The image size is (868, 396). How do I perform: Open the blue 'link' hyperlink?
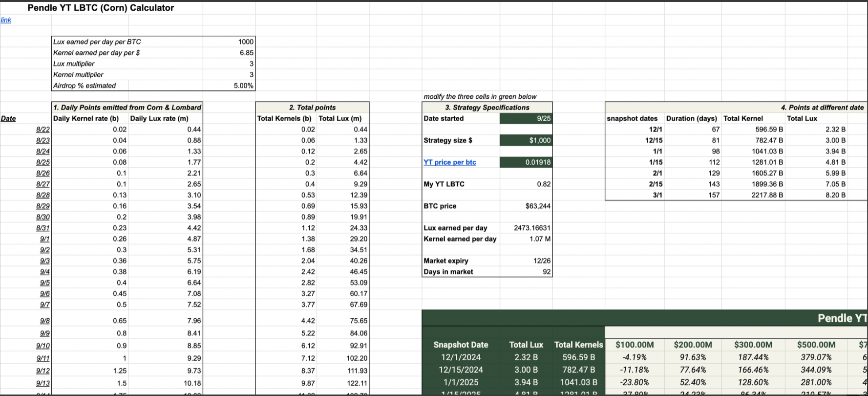6,20
